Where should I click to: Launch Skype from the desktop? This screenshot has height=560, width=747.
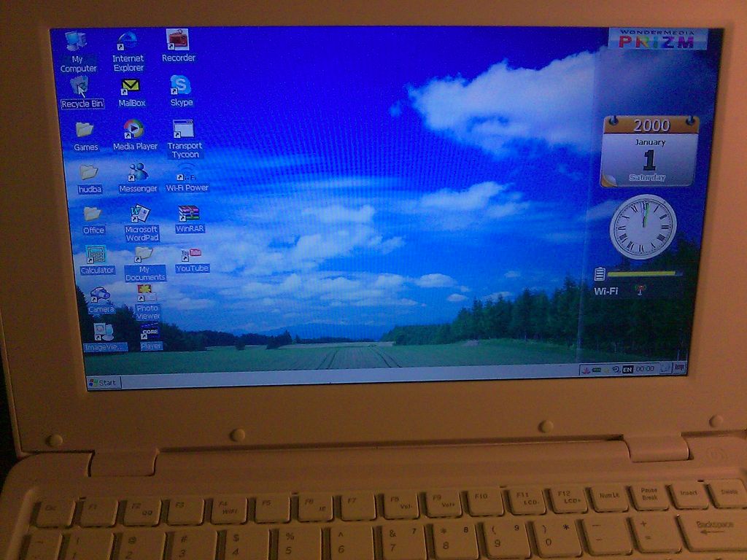point(180,86)
